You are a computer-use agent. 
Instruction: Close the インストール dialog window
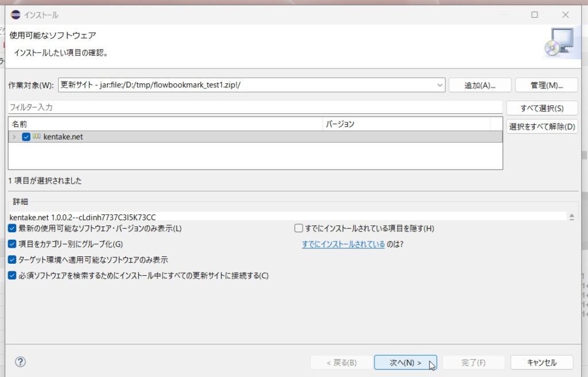tap(566, 14)
